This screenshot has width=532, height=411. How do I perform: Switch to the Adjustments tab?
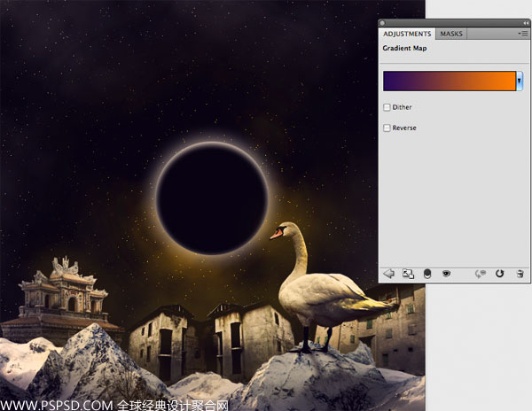click(407, 34)
